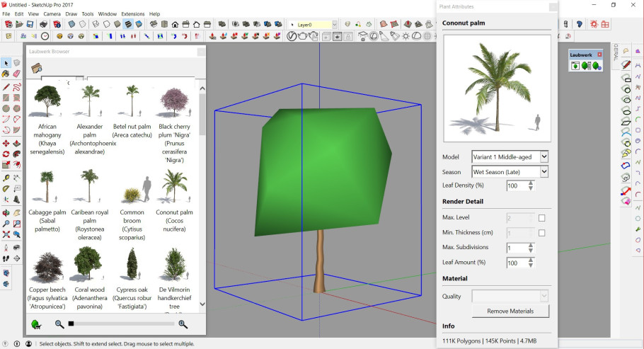Open the Extensions menu
The width and height of the screenshot is (644, 349).
132,14
